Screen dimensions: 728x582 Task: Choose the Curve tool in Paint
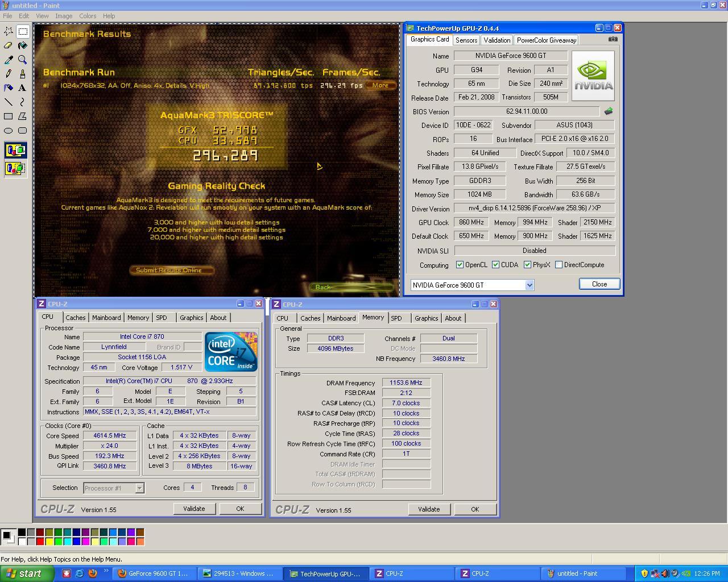pyautogui.click(x=23, y=102)
